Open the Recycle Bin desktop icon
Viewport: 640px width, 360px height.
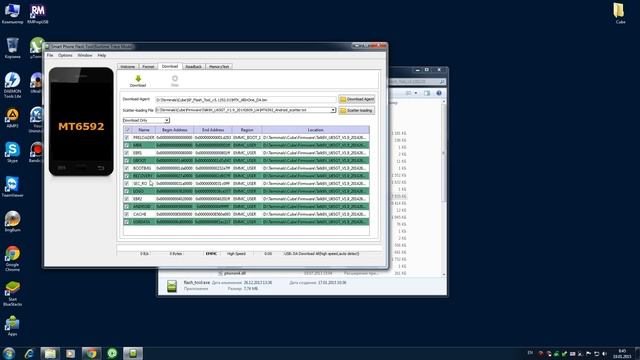[x=12, y=48]
